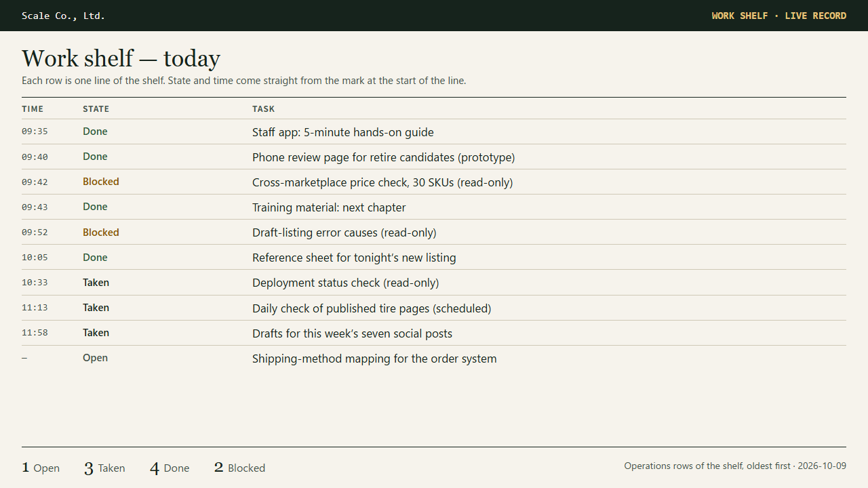Select the 11:13 time cell
Viewport: 868px width, 488px height.
click(x=35, y=307)
